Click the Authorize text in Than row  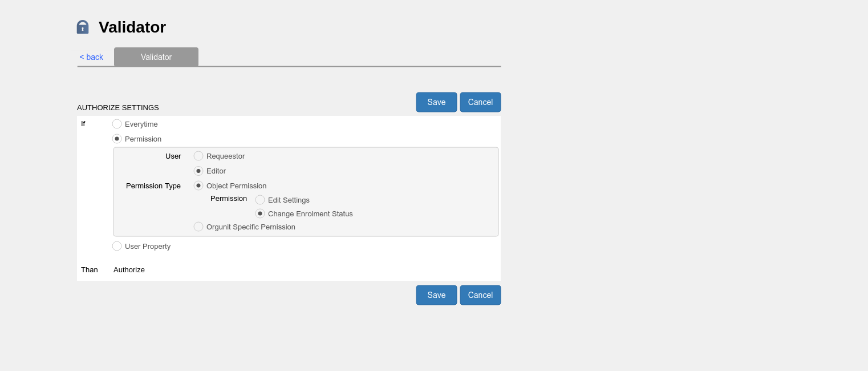coord(129,269)
